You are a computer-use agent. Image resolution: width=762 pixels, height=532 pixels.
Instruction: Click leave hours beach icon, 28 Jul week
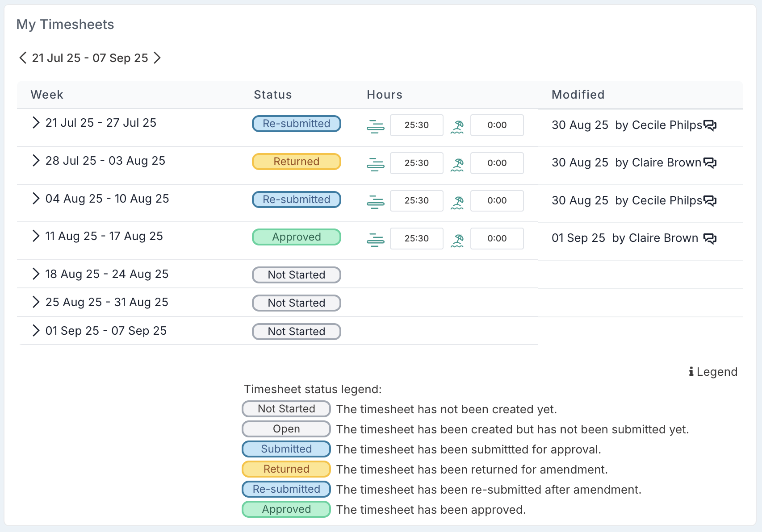[x=457, y=165]
